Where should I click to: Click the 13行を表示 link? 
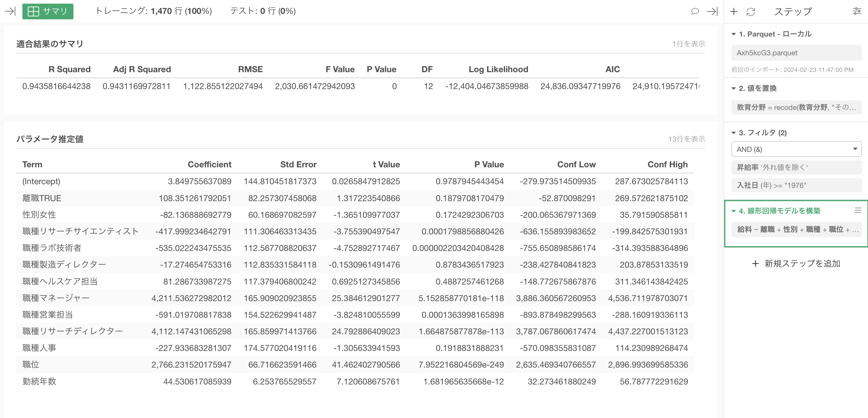click(686, 139)
